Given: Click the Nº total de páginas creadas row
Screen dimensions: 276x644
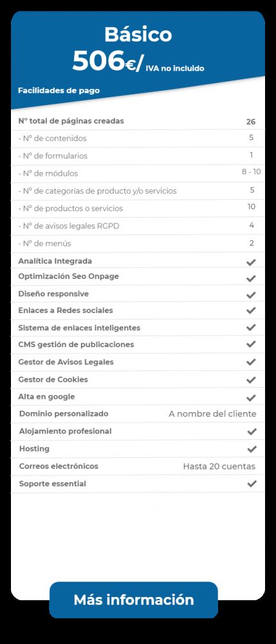Looking at the screenshot, I should (x=138, y=121).
